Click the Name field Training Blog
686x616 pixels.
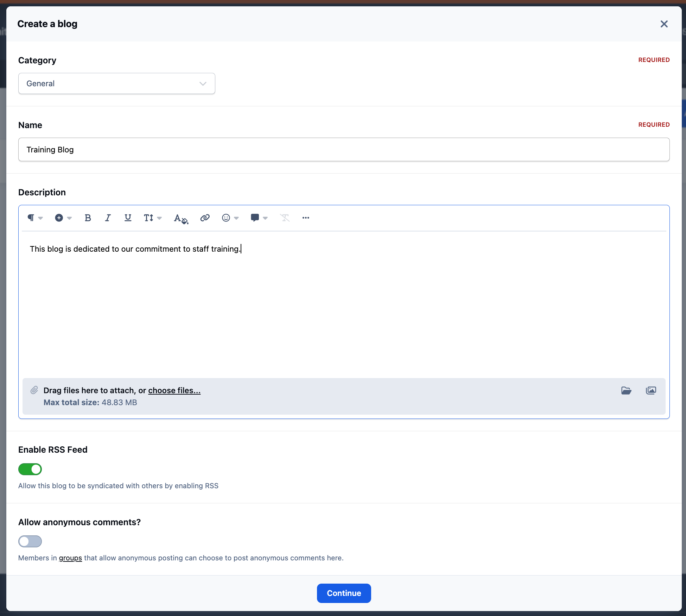point(344,150)
